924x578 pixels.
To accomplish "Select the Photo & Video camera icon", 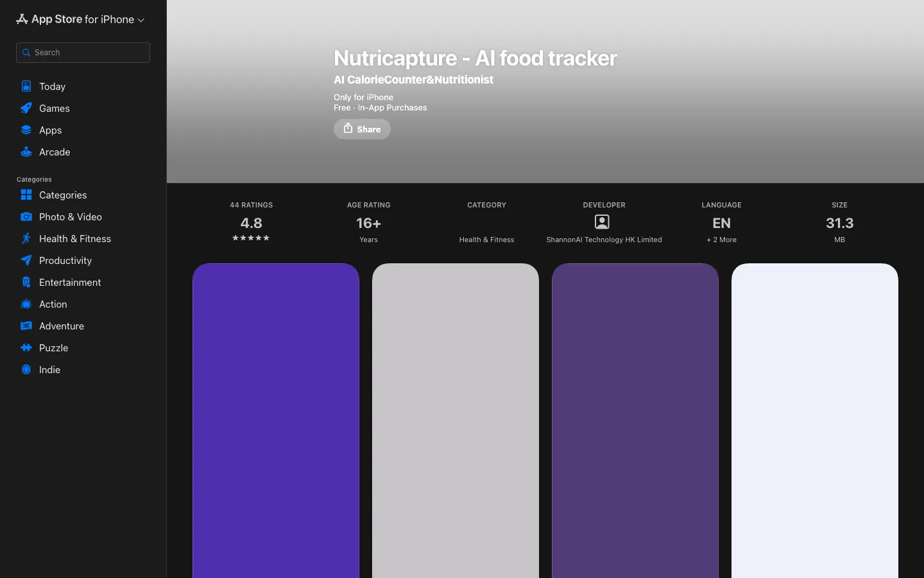I will pos(26,216).
